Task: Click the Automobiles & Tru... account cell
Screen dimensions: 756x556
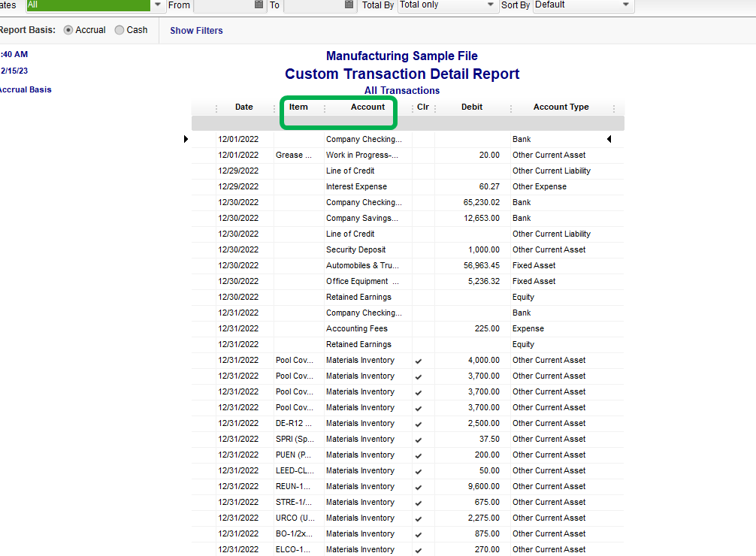Action: point(362,266)
